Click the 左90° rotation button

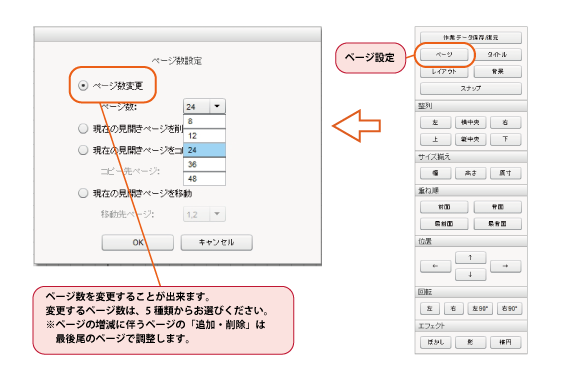[x=480, y=308]
